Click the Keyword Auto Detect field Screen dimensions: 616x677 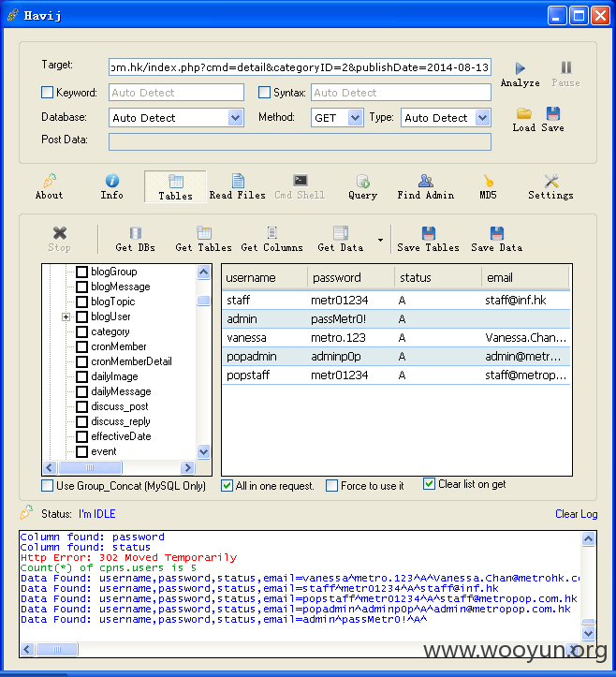(x=176, y=93)
